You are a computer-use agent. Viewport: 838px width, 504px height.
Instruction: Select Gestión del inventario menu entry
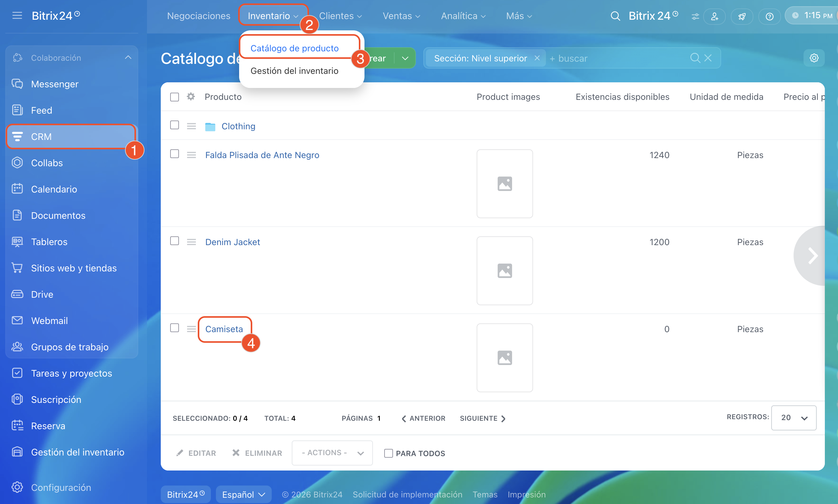point(294,71)
